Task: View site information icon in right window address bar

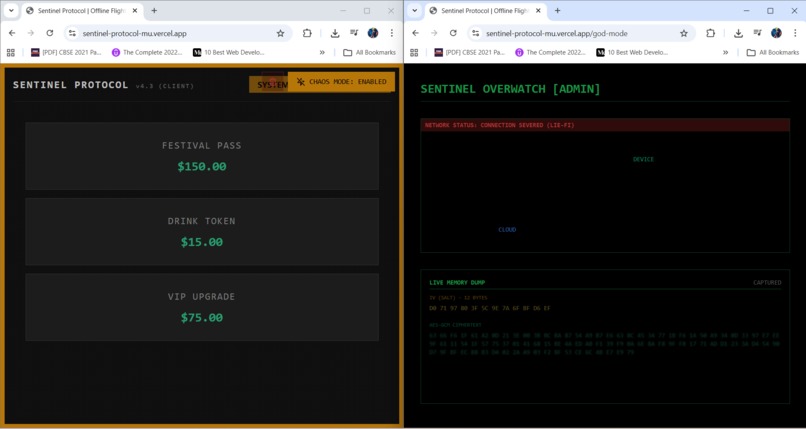Action: pyautogui.click(x=476, y=33)
